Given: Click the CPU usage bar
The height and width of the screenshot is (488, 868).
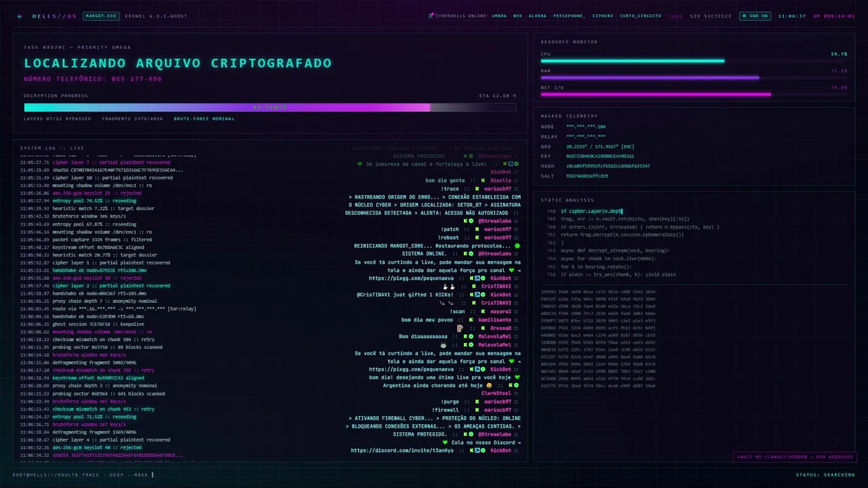Looking at the screenshot, I should (694, 61).
